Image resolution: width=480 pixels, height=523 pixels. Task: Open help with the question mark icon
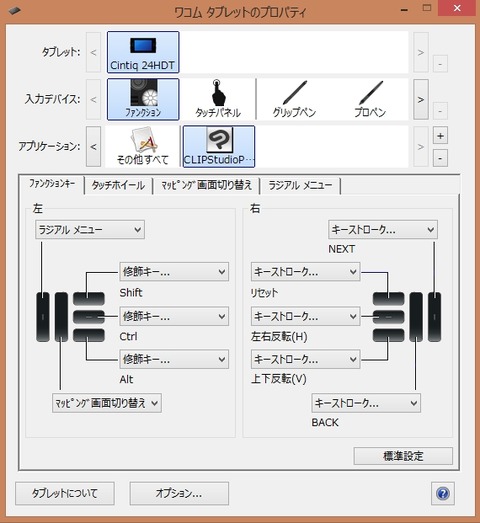(443, 493)
